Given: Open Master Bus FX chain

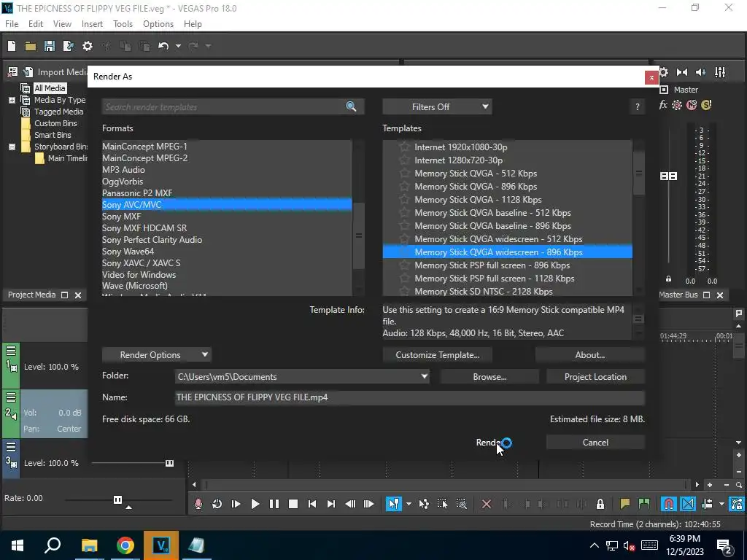Looking at the screenshot, I should tap(662, 105).
